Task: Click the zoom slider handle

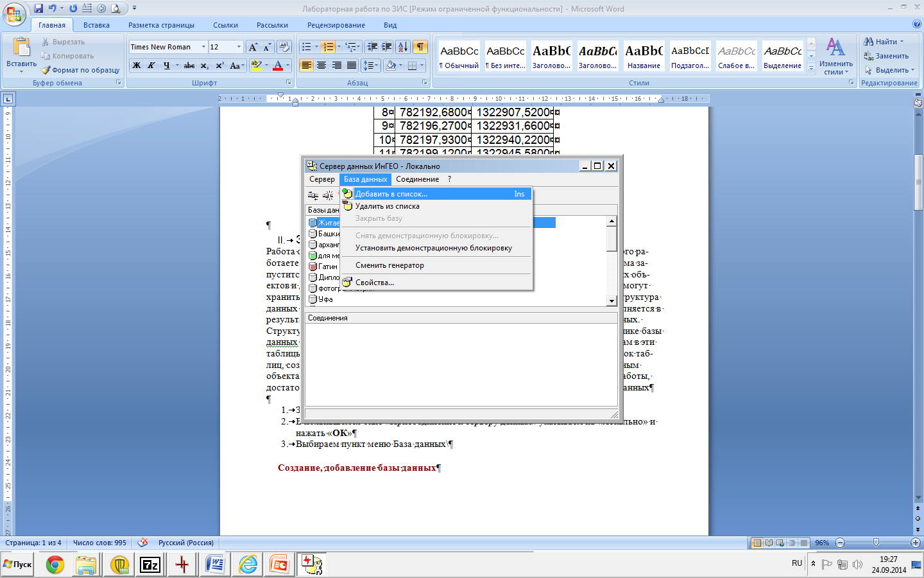Action: click(877, 543)
